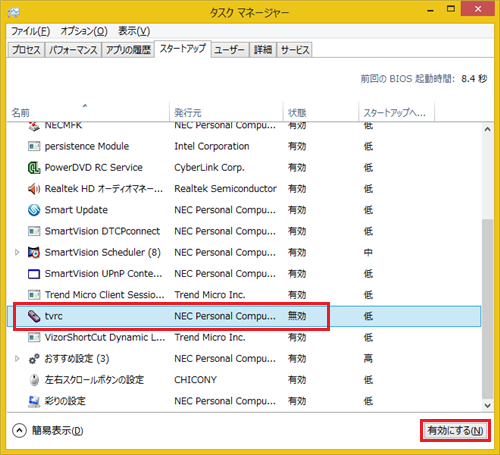Sort by the 発行元 column header
500x455 pixels.
(x=226, y=112)
